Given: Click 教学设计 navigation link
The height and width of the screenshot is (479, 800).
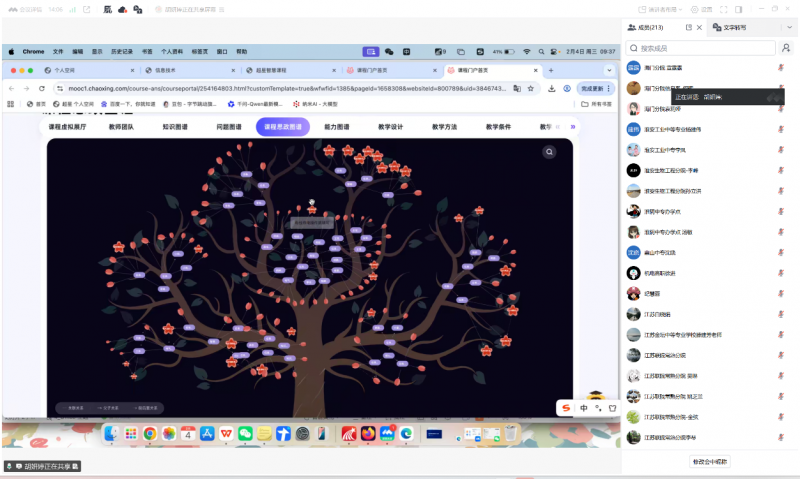Looking at the screenshot, I should tap(390, 127).
